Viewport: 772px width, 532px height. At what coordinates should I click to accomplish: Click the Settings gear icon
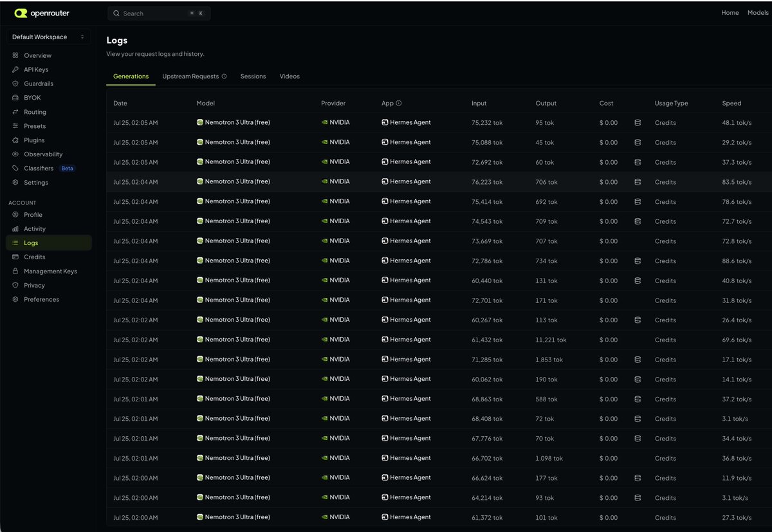coord(15,183)
